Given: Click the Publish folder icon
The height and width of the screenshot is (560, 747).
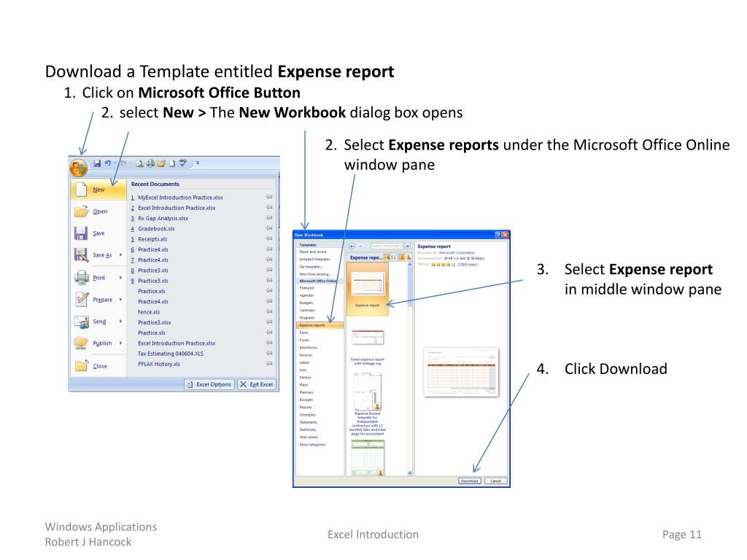Looking at the screenshot, I should [82, 343].
